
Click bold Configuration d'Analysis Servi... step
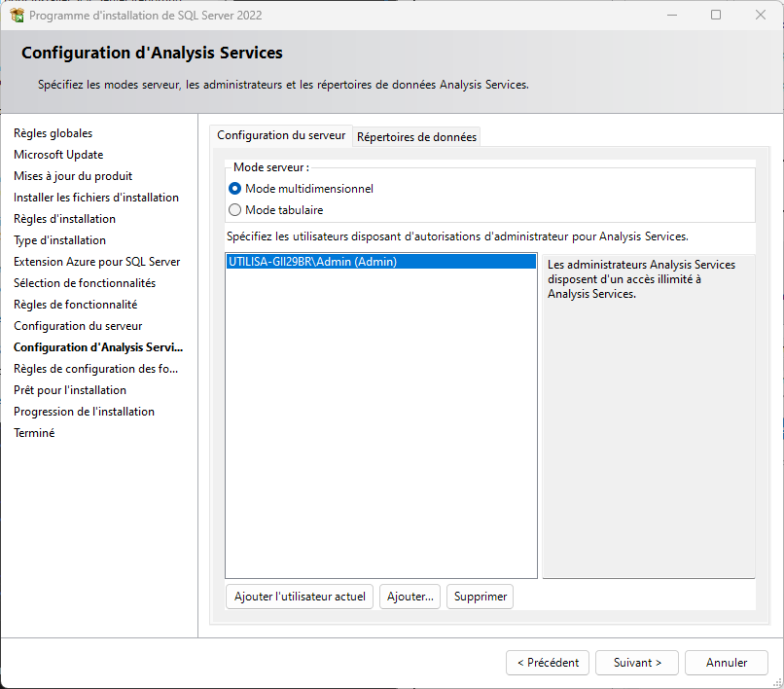(x=98, y=347)
